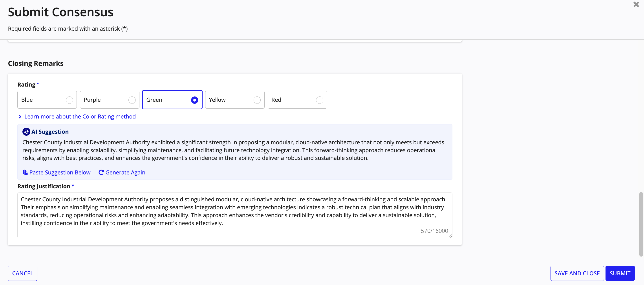Click the text area resize handle
644x285 pixels.
pos(450,236)
